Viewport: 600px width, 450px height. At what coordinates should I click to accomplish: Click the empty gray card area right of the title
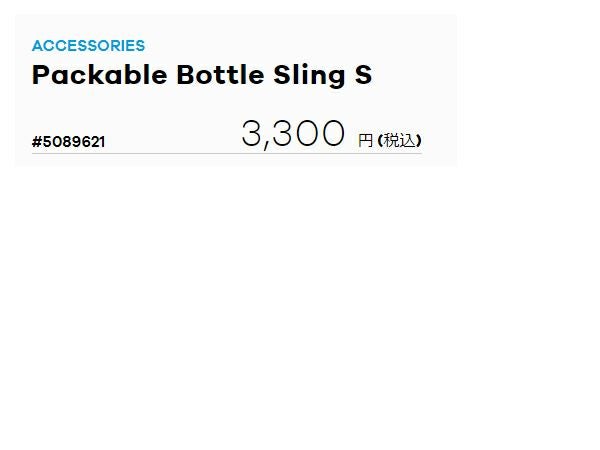(x=415, y=75)
